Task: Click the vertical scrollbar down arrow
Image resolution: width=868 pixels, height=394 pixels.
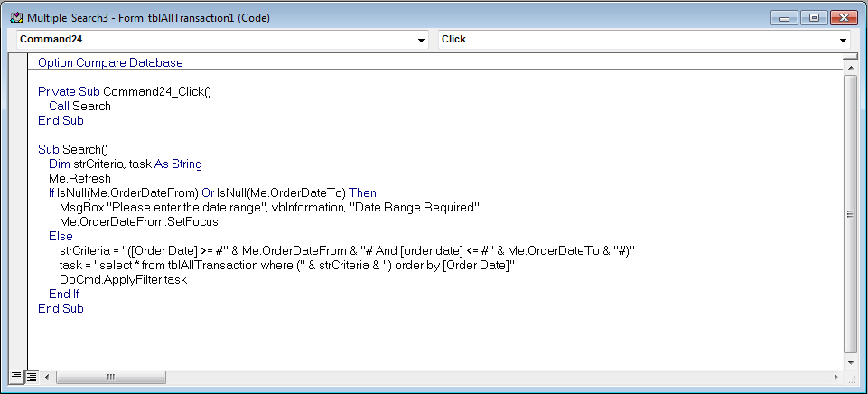Action: tap(850, 362)
